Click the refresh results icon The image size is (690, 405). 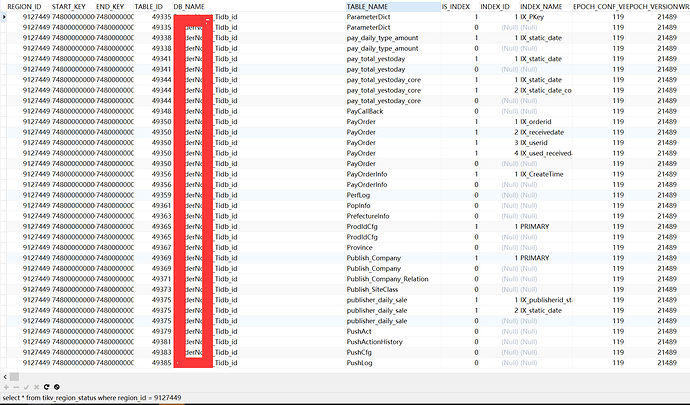tap(47, 387)
